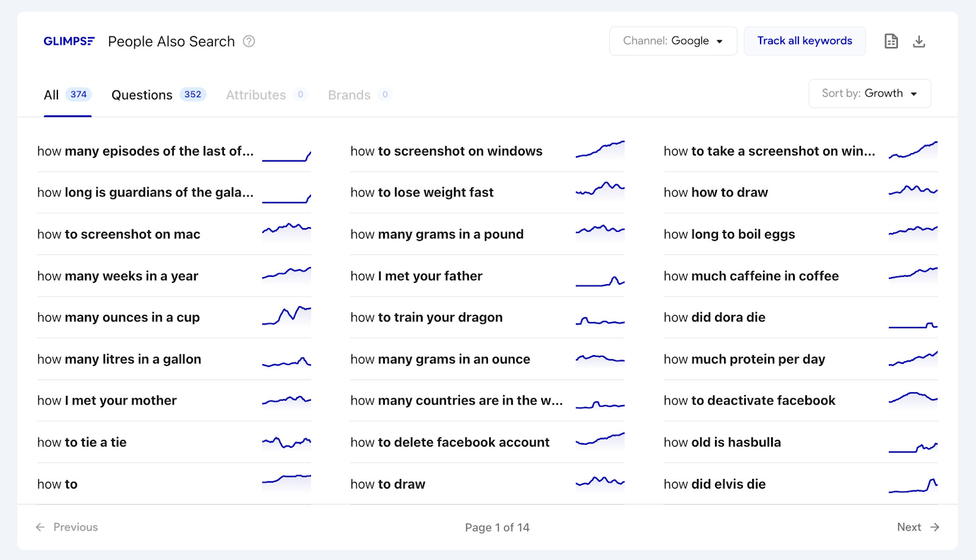Viewport: 976px width, 560px height.
Task: Click the Track all keywords button
Action: [x=805, y=40]
